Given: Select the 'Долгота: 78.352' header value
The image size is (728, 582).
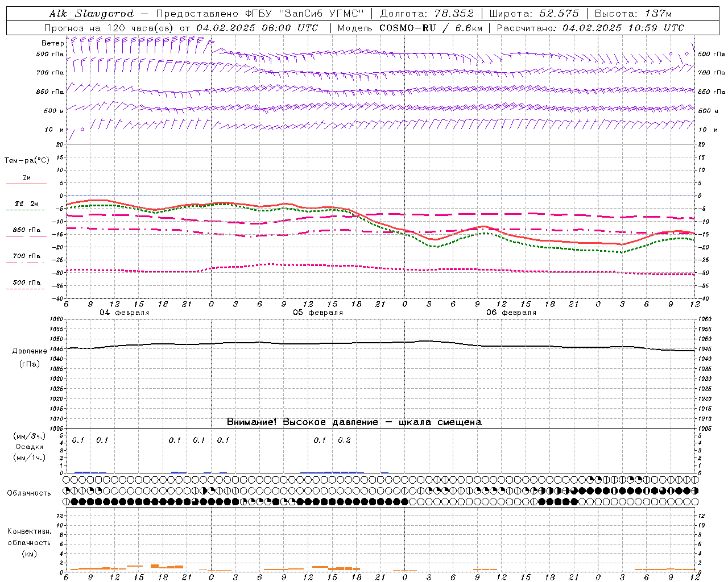Looking at the screenshot, I should pyautogui.click(x=427, y=14).
